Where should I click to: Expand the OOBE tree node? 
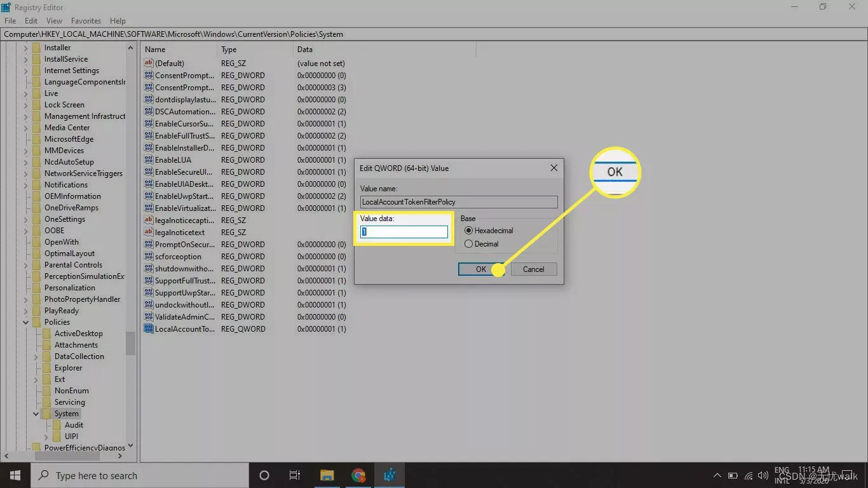coord(26,231)
